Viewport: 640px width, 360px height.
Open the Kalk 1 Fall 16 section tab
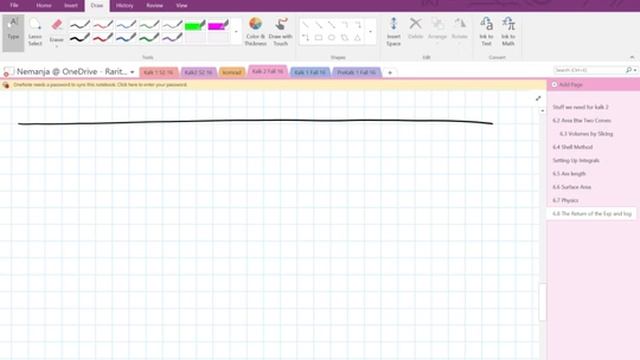click(310, 72)
